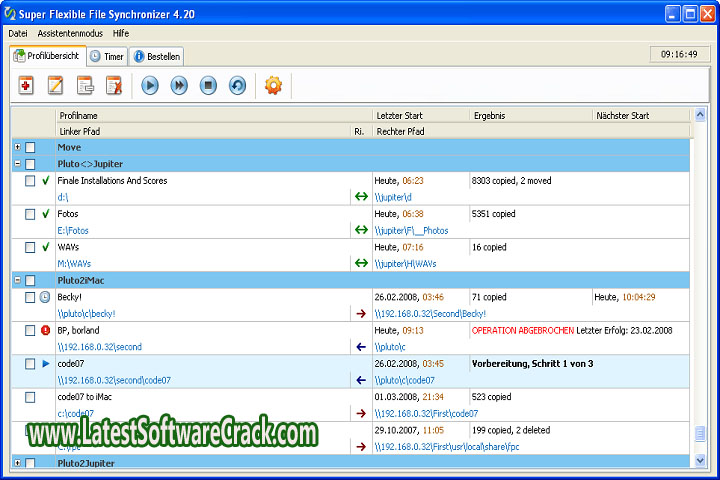The width and height of the screenshot is (720, 480).
Task: Open settings with the orange gear icon
Action: click(x=273, y=86)
